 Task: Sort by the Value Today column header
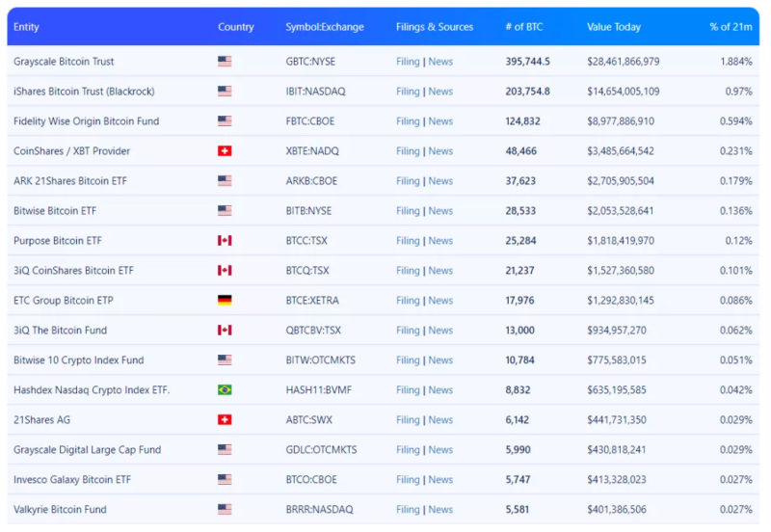[x=613, y=27]
